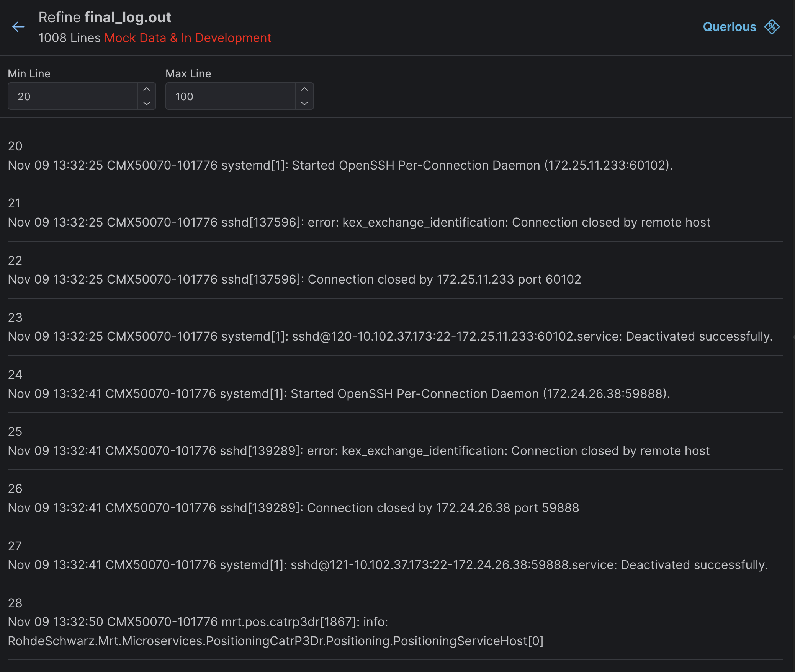The height and width of the screenshot is (672, 795).
Task: Select line 27 sshd@121 service entry
Action: (388, 564)
